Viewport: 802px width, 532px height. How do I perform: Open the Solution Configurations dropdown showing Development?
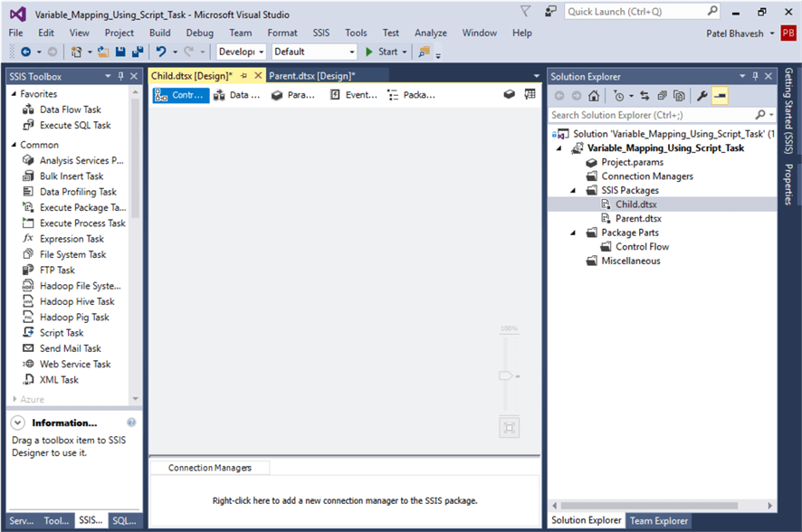[x=241, y=52]
